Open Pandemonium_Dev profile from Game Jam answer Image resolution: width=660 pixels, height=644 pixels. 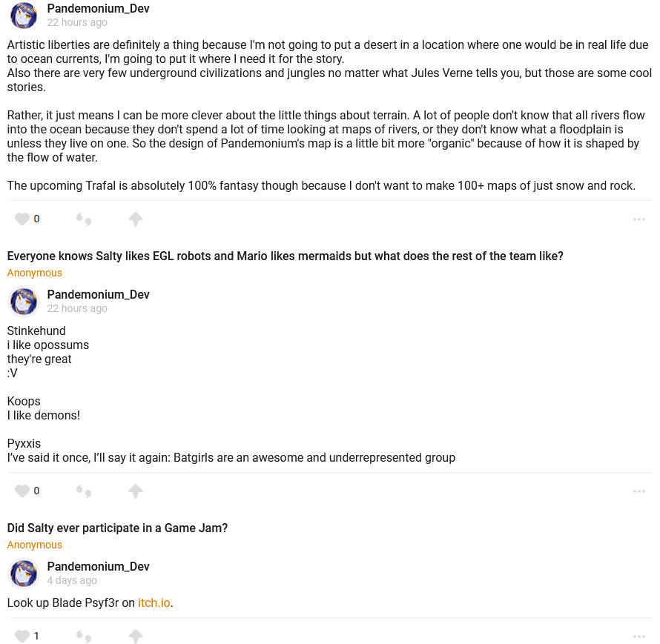pyautogui.click(x=98, y=566)
